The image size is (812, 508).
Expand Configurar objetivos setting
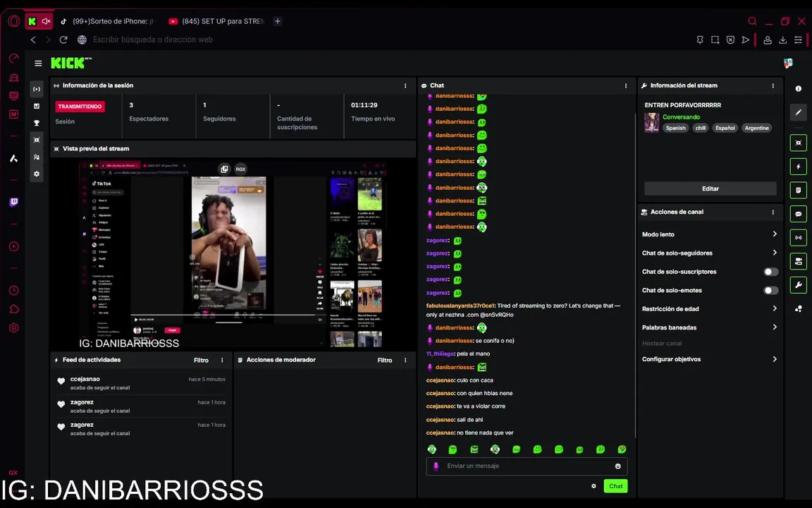pos(710,359)
